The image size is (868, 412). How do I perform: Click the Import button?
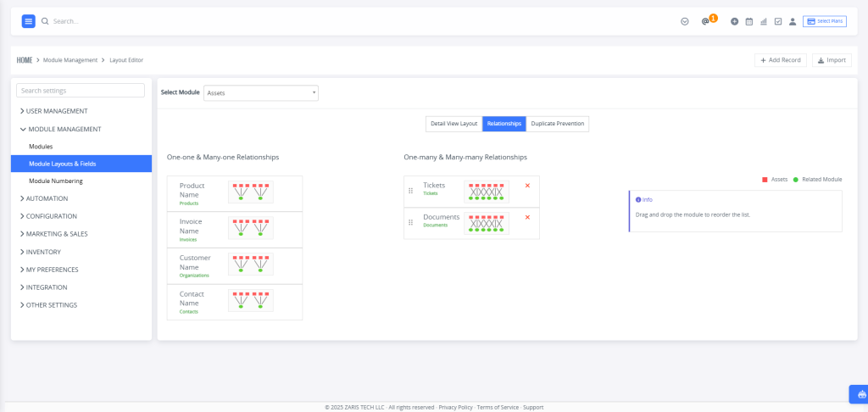(832, 60)
